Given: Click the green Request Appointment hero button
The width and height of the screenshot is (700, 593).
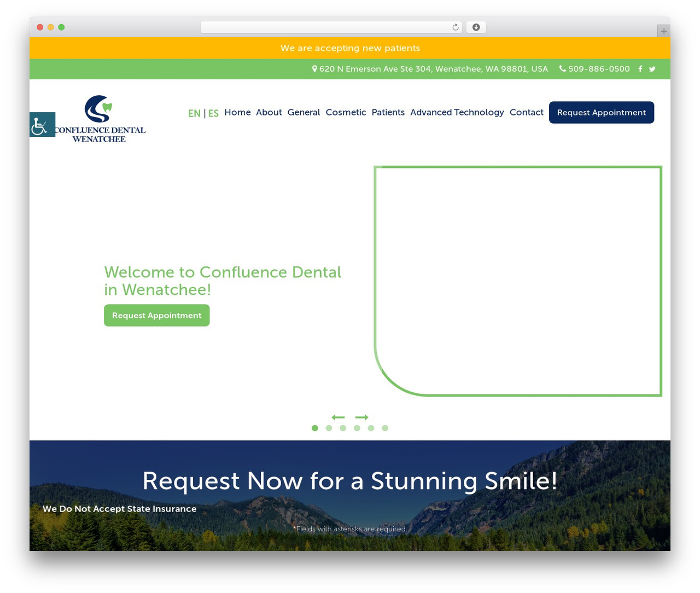Looking at the screenshot, I should click(x=157, y=315).
